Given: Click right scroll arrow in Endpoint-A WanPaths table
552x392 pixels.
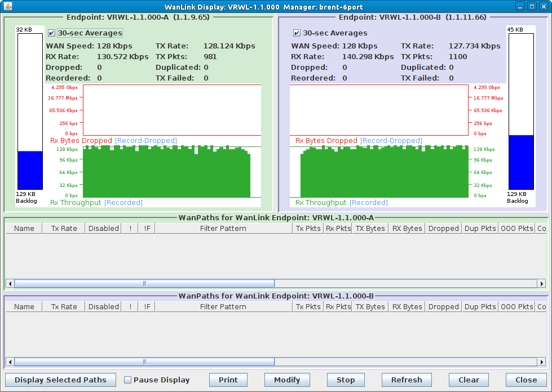Looking at the screenshot, I should pos(542,283).
